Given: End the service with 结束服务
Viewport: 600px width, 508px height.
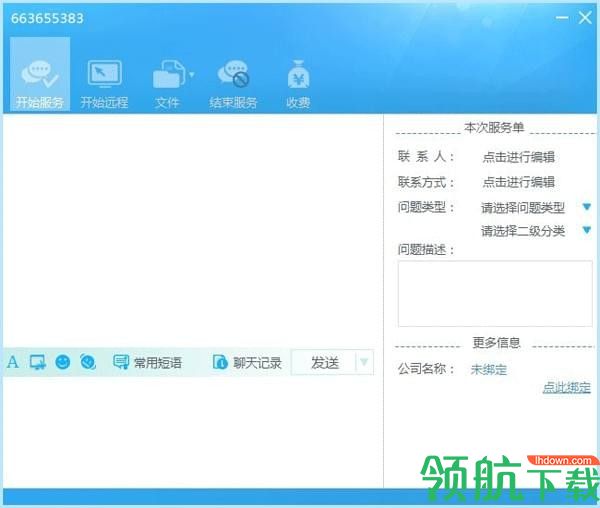Looking at the screenshot, I should 233,84.
